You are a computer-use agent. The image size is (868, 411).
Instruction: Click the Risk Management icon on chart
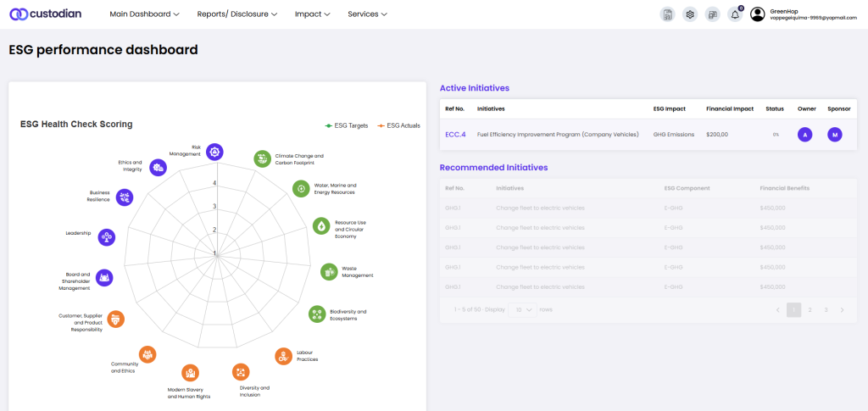(x=215, y=152)
